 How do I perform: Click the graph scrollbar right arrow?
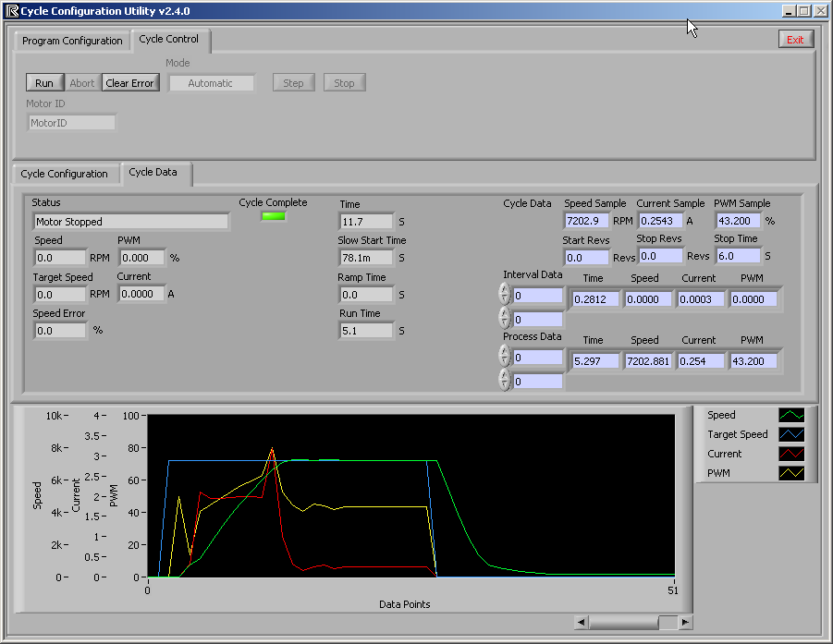pos(685,623)
